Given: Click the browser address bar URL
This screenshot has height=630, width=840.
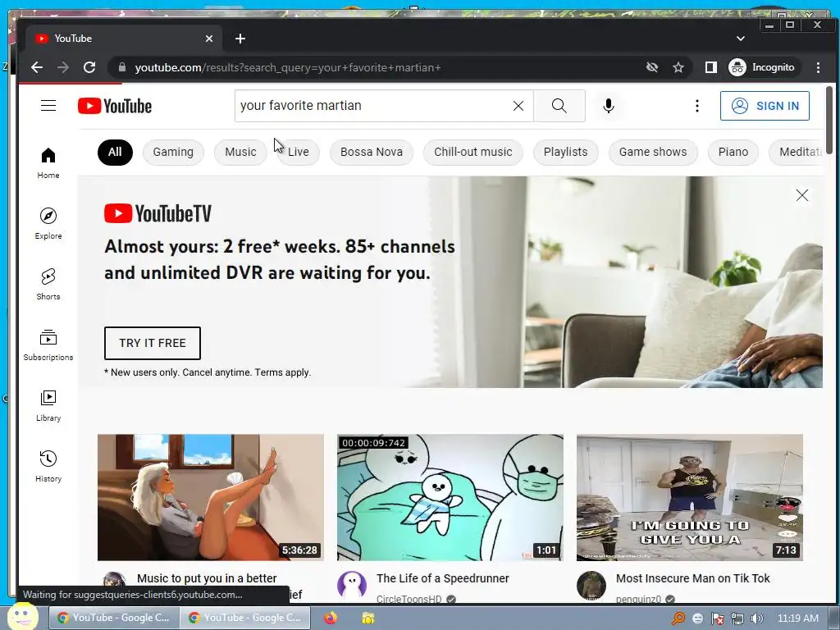Looking at the screenshot, I should tap(288, 67).
